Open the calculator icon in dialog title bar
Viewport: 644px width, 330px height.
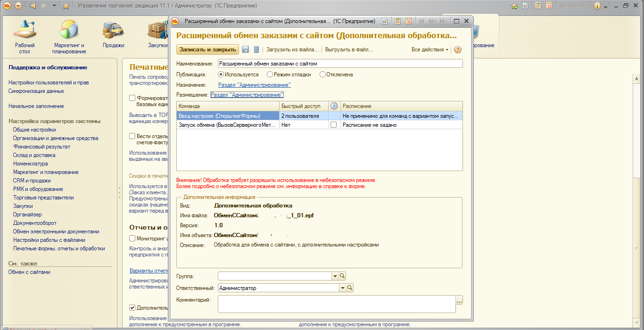398,21
